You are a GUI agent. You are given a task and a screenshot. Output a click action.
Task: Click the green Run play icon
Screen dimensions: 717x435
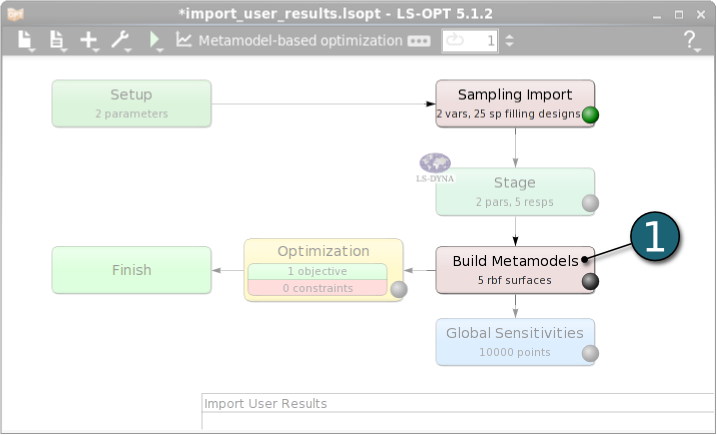point(155,40)
